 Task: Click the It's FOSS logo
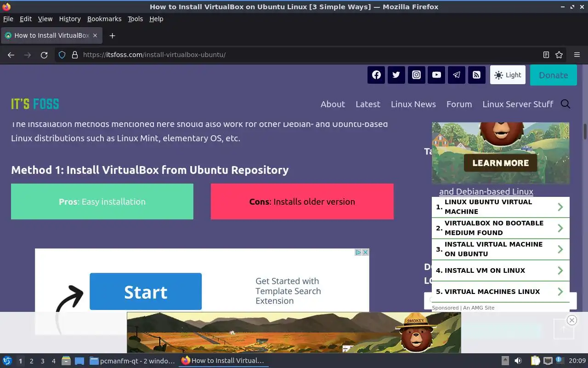click(35, 104)
